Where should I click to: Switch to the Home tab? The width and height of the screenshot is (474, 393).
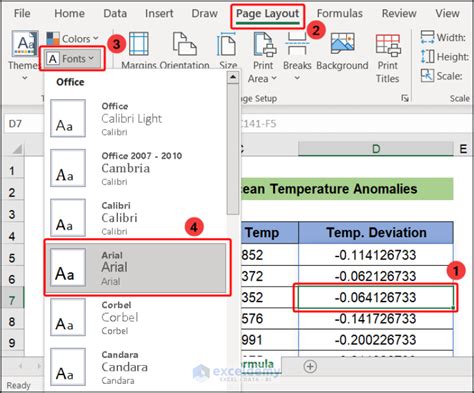coord(69,13)
